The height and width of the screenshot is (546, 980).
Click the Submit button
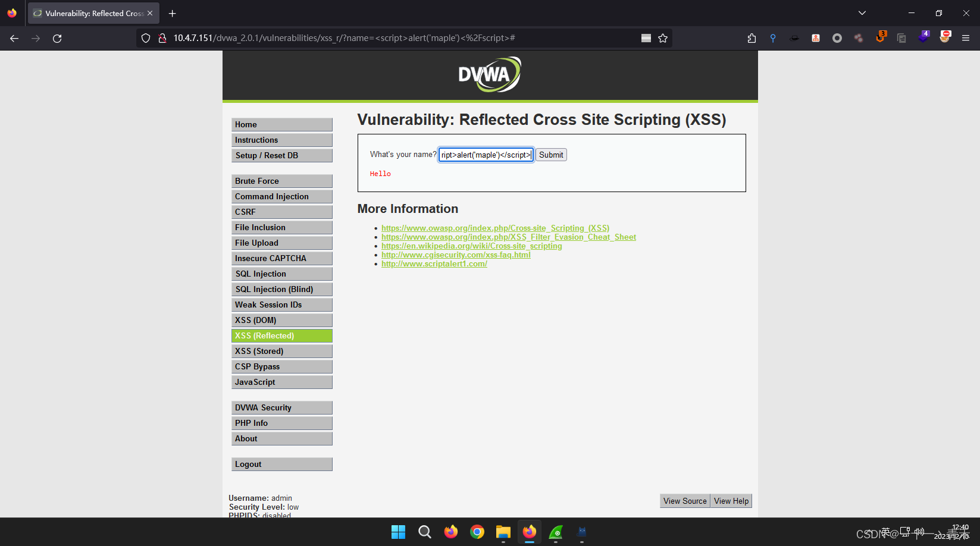coord(551,155)
